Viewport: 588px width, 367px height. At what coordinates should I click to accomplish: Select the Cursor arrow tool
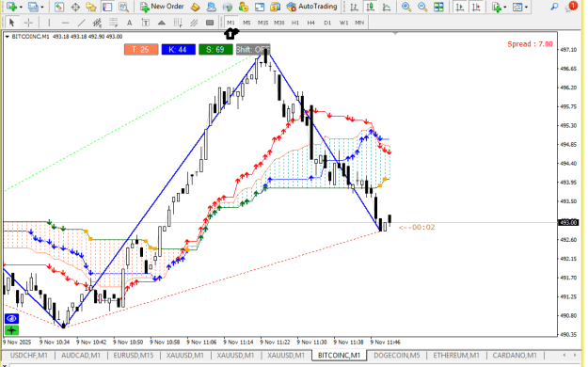point(11,23)
